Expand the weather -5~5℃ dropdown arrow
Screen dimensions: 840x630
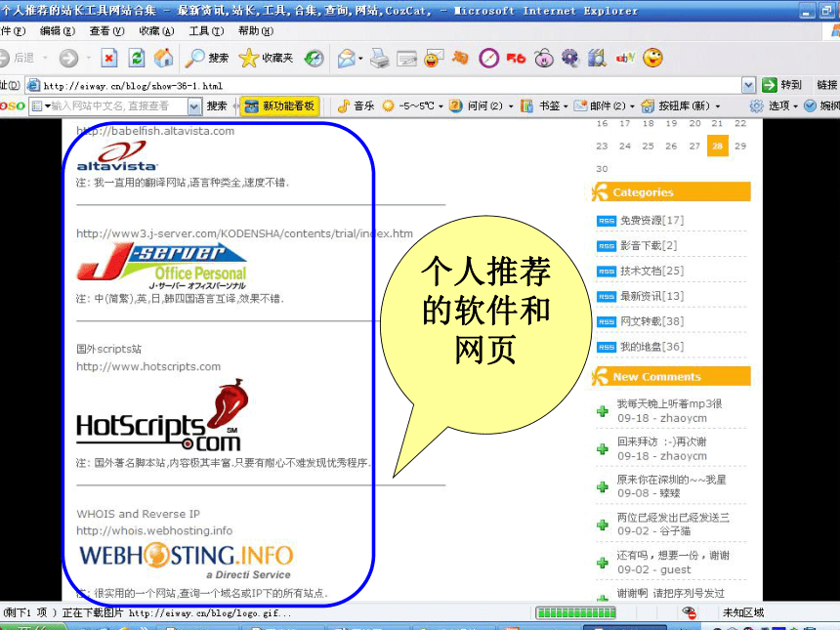[x=441, y=106]
